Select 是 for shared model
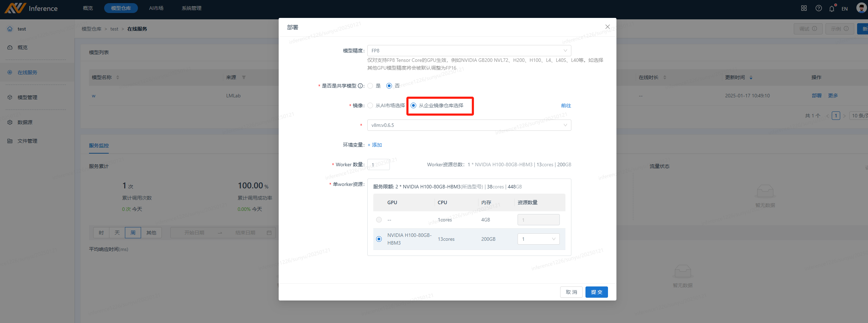Screen dimensions: 868x323 [x=370, y=86]
